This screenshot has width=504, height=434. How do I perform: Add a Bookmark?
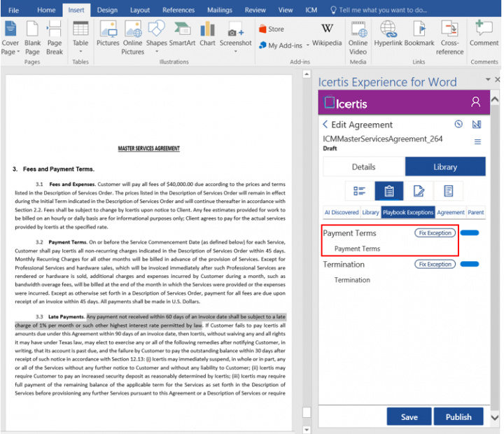pyautogui.click(x=419, y=34)
